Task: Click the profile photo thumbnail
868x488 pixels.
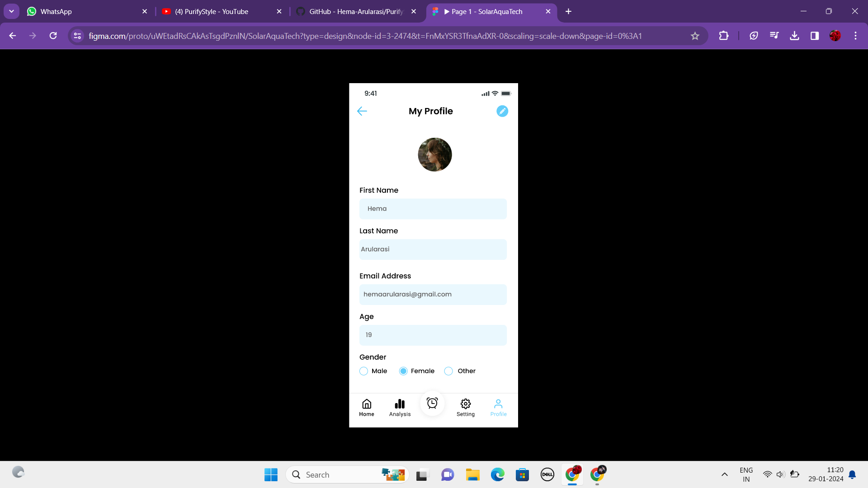Action: [434, 155]
